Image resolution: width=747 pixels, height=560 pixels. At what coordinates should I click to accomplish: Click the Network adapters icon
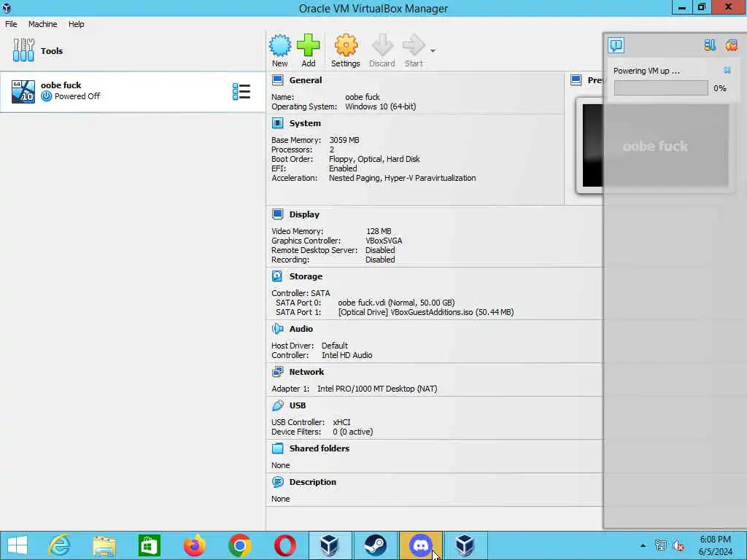[277, 372]
